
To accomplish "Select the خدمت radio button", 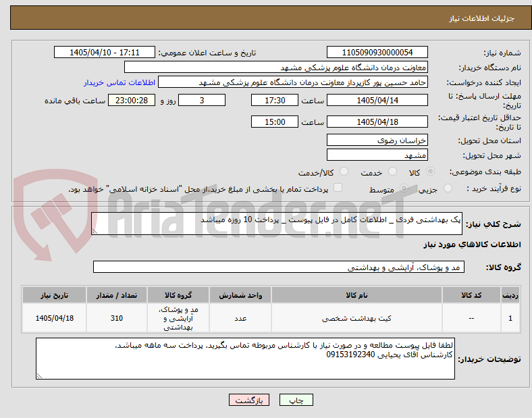I will (x=392, y=172).
